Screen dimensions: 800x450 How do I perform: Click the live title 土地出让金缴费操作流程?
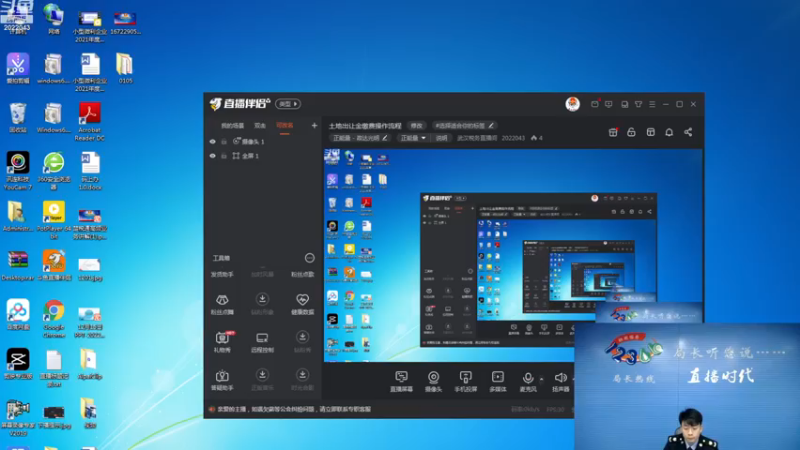tap(365, 126)
